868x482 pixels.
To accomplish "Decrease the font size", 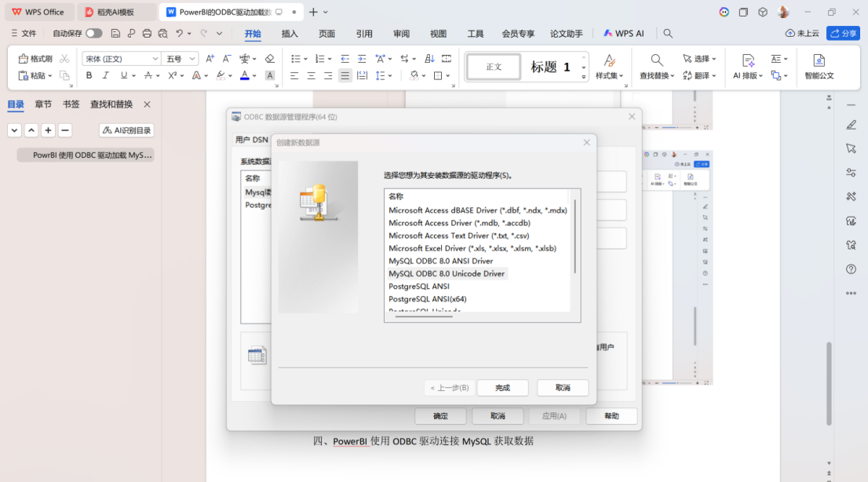I will pyautogui.click(x=226, y=59).
